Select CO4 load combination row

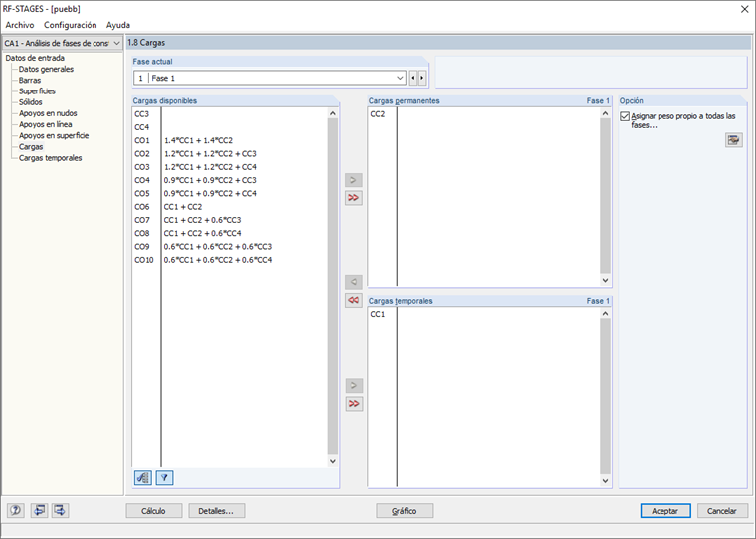[x=230, y=180]
